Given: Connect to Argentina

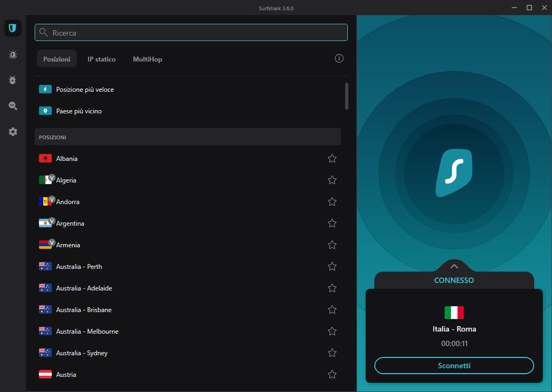Looking at the screenshot, I should [x=187, y=223].
